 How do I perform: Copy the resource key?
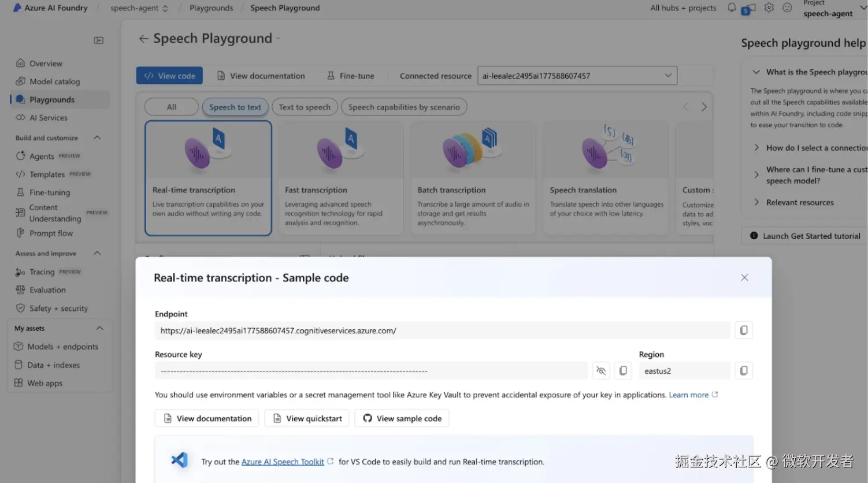tap(623, 371)
